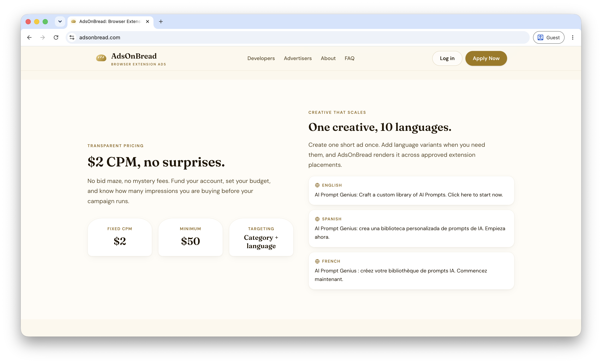Click the globe icon beside FRENCH
Image resolution: width=602 pixels, height=364 pixels.
317,261
